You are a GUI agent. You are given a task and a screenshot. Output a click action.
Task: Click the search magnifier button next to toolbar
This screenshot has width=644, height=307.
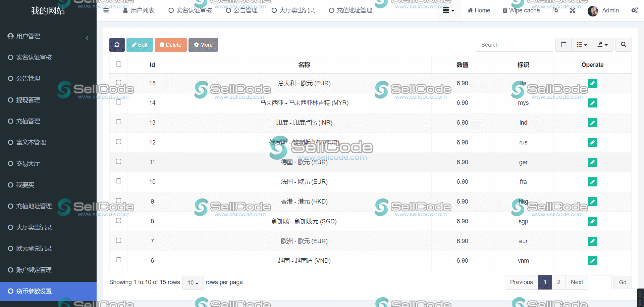[x=623, y=45]
